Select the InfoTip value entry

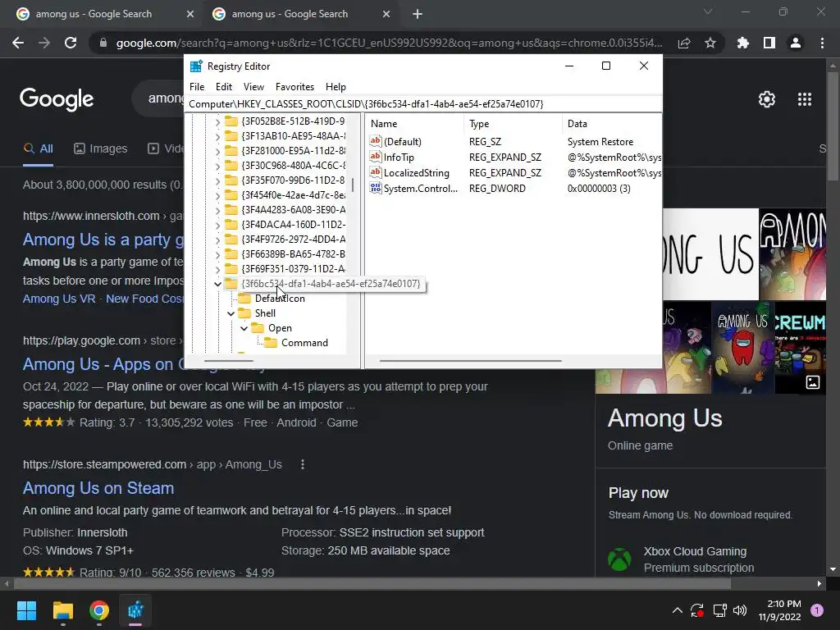399,157
